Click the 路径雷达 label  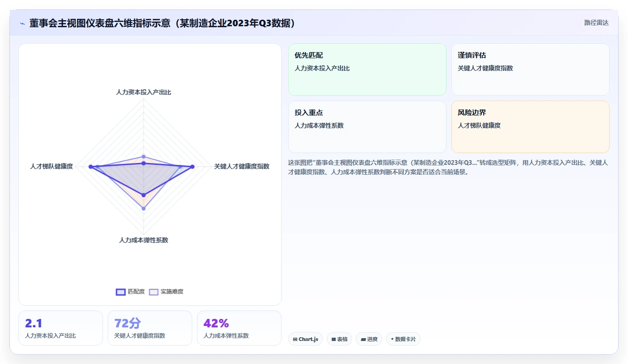(597, 23)
